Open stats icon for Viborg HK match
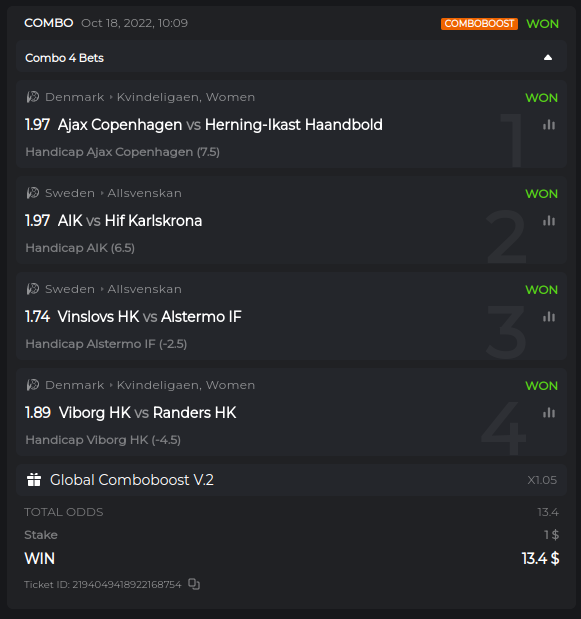The image size is (581, 619). tap(549, 413)
